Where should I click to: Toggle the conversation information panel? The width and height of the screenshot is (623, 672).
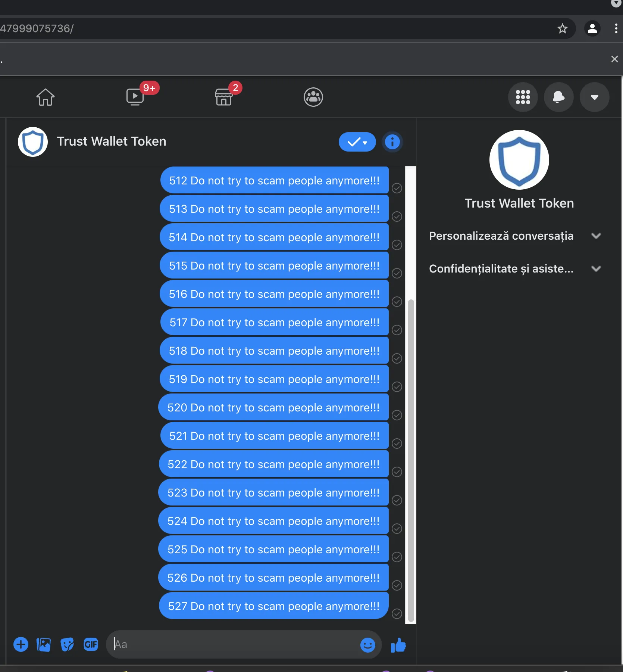[392, 142]
